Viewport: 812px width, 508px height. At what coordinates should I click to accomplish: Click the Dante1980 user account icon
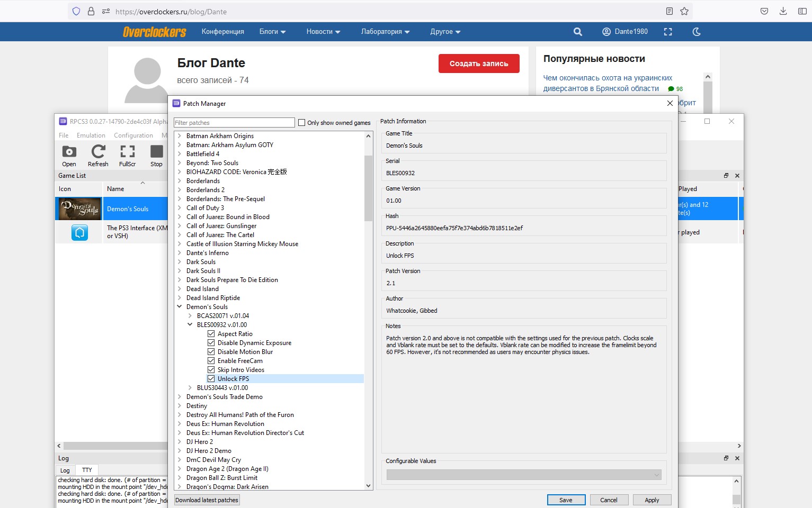[606, 32]
